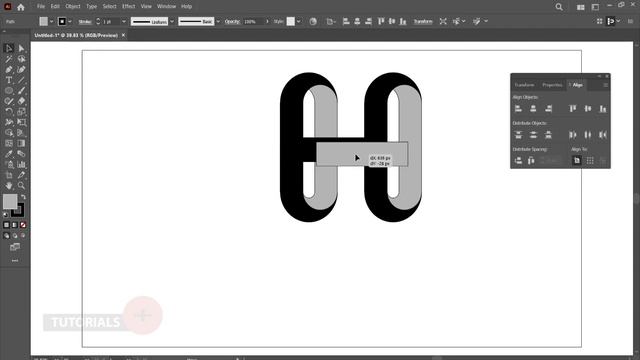The image size is (640, 360).
Task: Select the Direct Selection tool
Action: 22,49
